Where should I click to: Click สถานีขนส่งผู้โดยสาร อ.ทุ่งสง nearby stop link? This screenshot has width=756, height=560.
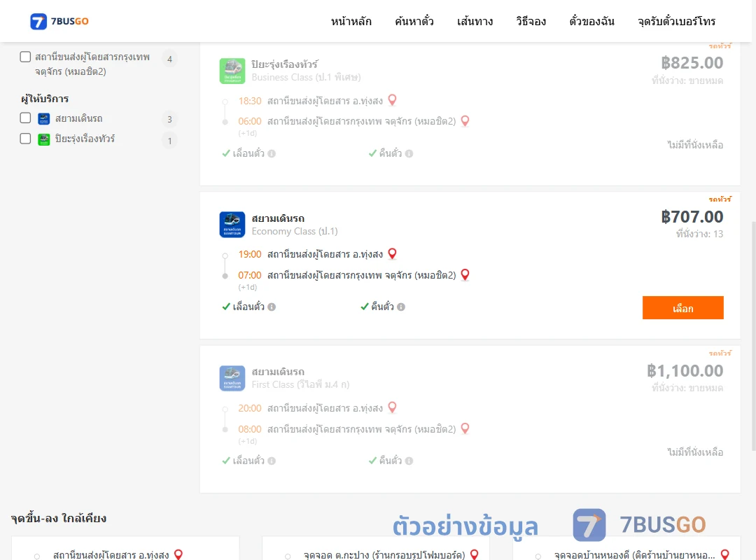111,554
